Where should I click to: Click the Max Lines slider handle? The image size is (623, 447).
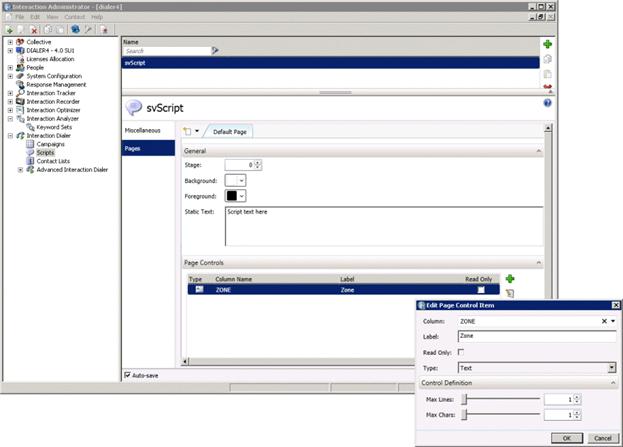point(464,399)
